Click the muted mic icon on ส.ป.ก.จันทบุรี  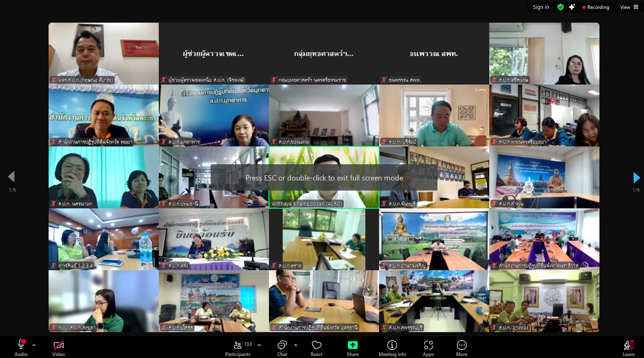(384, 204)
